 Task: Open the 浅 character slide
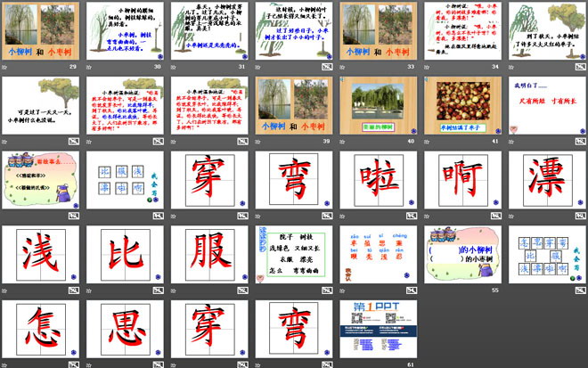coord(40,254)
